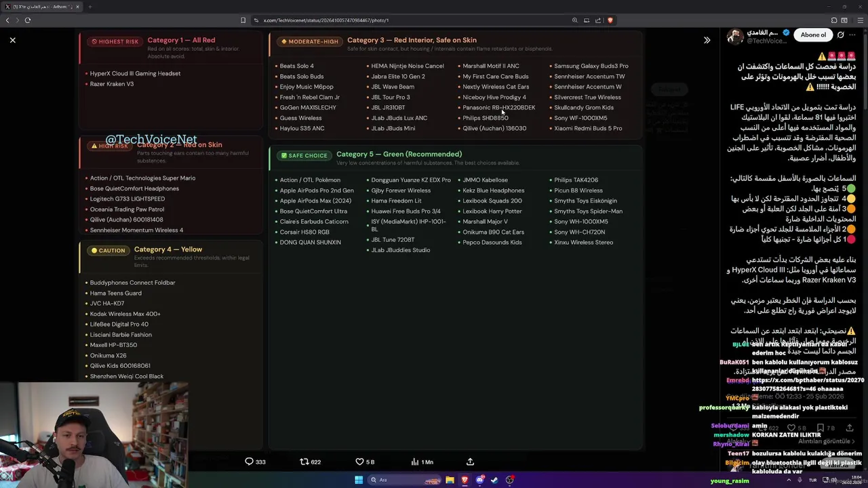Click Sennheiser Momentum Wireless 4 entry
Screen dimensions: 868x488
click(x=136, y=230)
